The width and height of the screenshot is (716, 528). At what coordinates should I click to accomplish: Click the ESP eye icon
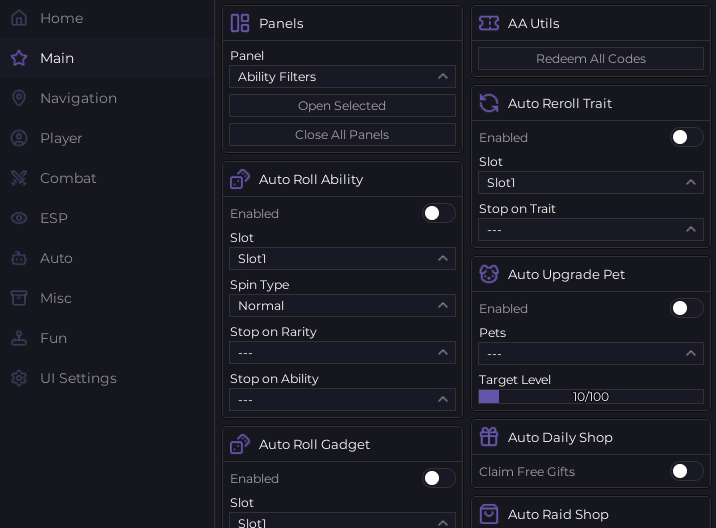point(19,218)
